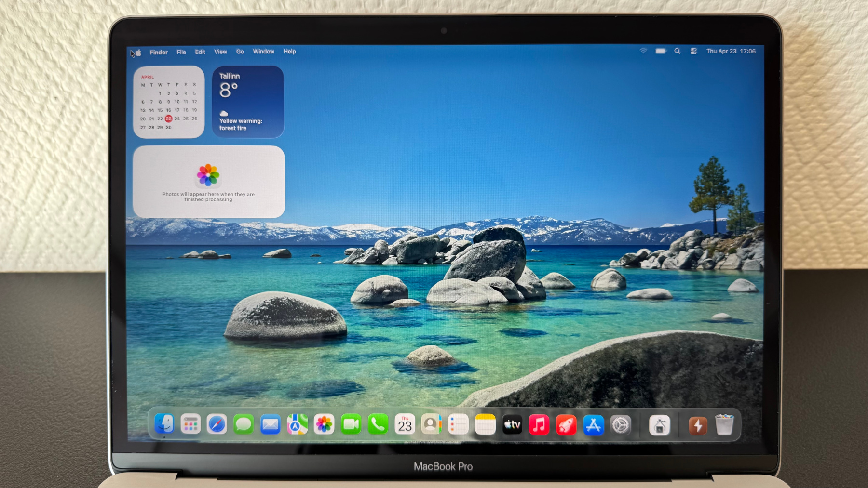
Task: Start FaceTime from the Dock
Action: (x=351, y=425)
